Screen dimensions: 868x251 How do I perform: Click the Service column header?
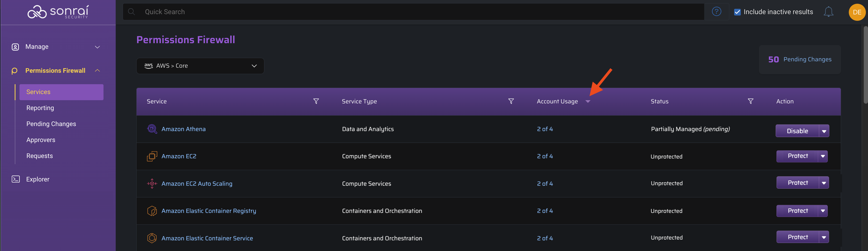[x=157, y=101]
